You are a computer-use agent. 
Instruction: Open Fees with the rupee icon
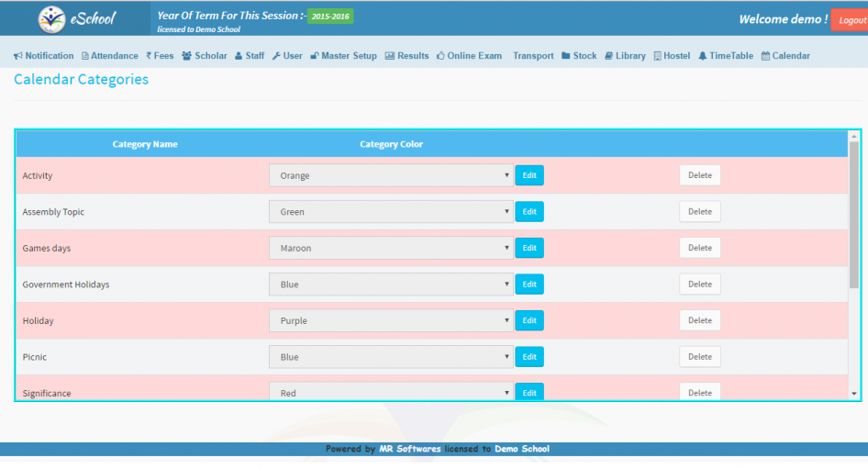pos(149,56)
